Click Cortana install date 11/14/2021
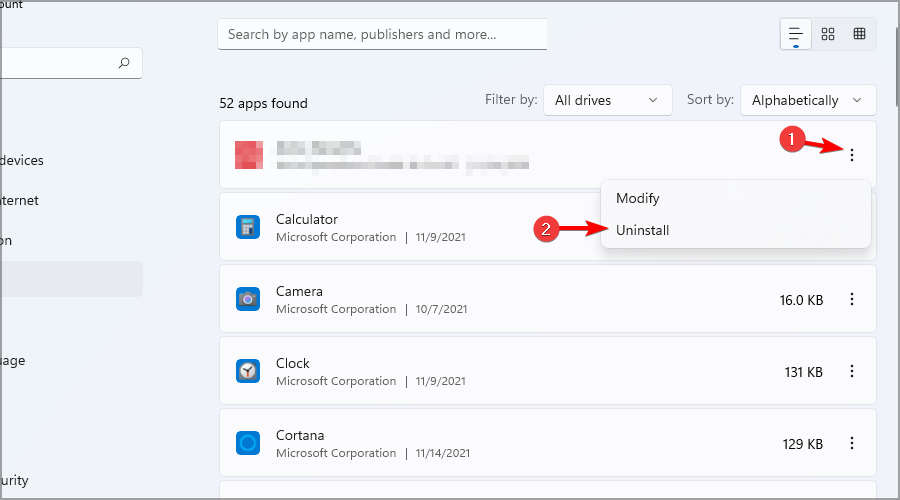Screen dimensions: 900x500 (443, 453)
